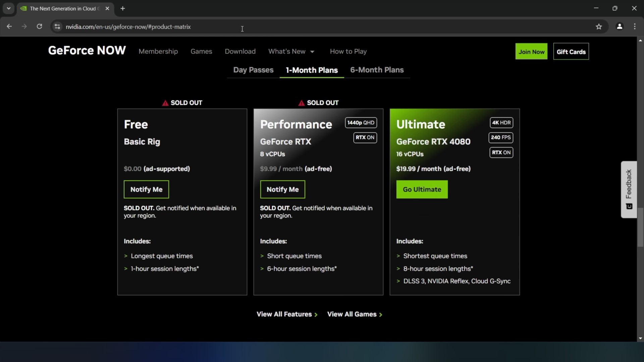Open the tab search dropdown arrow
Viewport: 644px width, 362px height.
[x=8, y=8]
